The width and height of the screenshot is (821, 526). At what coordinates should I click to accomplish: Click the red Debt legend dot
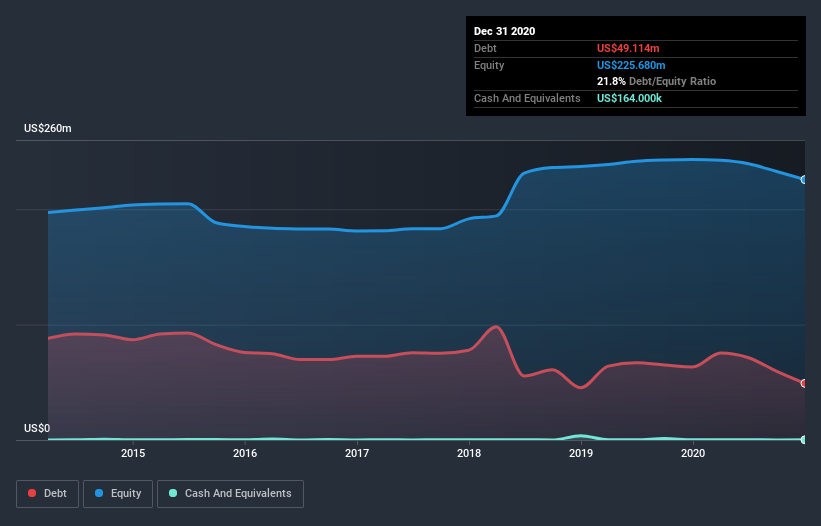click(x=32, y=493)
